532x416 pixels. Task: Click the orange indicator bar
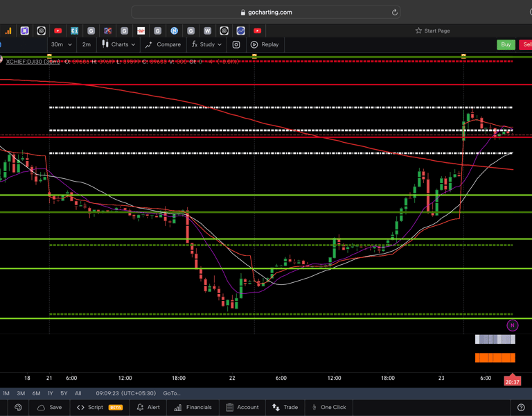point(495,358)
